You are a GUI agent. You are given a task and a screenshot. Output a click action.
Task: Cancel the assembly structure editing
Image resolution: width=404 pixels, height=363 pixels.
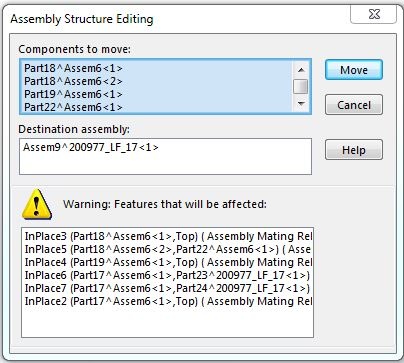point(354,105)
